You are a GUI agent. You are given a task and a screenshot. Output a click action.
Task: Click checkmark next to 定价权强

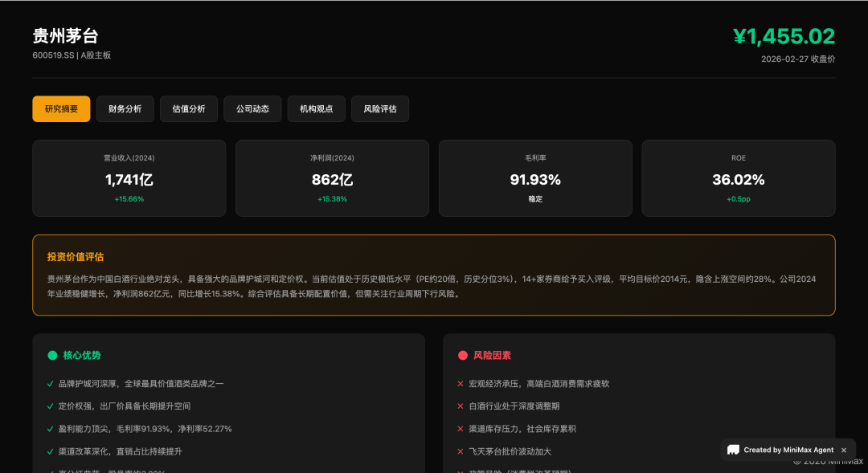click(x=51, y=406)
